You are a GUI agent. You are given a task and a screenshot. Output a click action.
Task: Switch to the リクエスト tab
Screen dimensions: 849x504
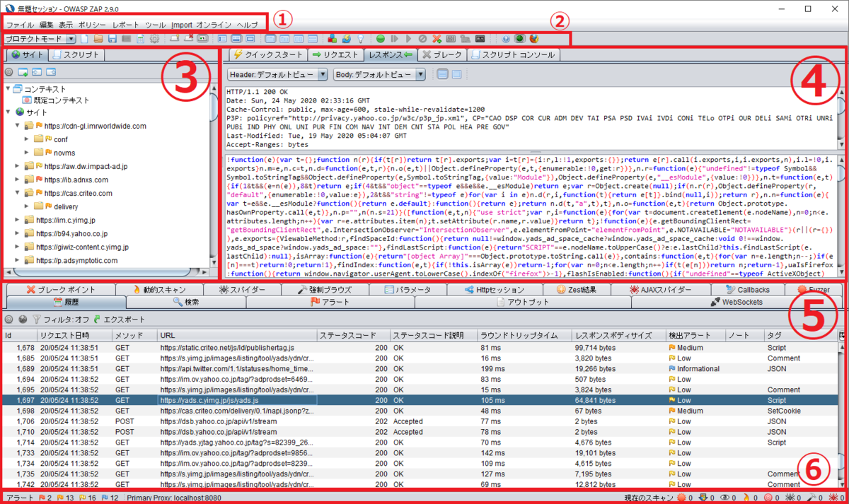coord(335,54)
